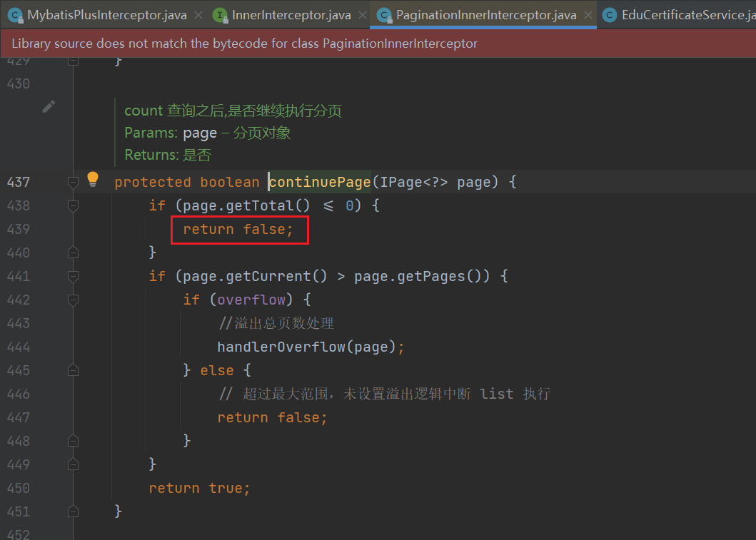Fold the overflow if block at line 442
Viewport: 756px width, 540px height.
click(x=72, y=300)
